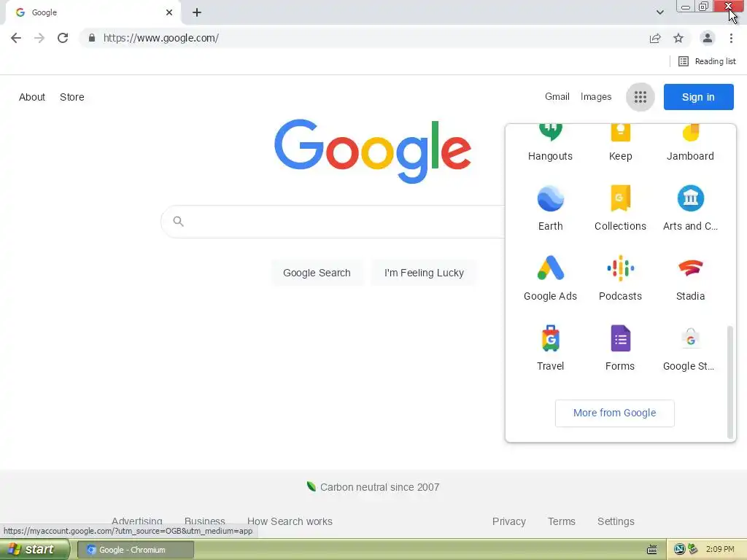
Task: Open the Settings footer menu
Action: [x=616, y=521]
